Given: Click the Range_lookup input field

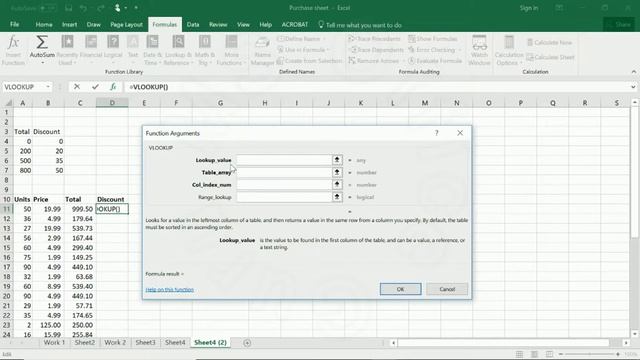Looking at the screenshot, I should pyautogui.click(x=284, y=197).
